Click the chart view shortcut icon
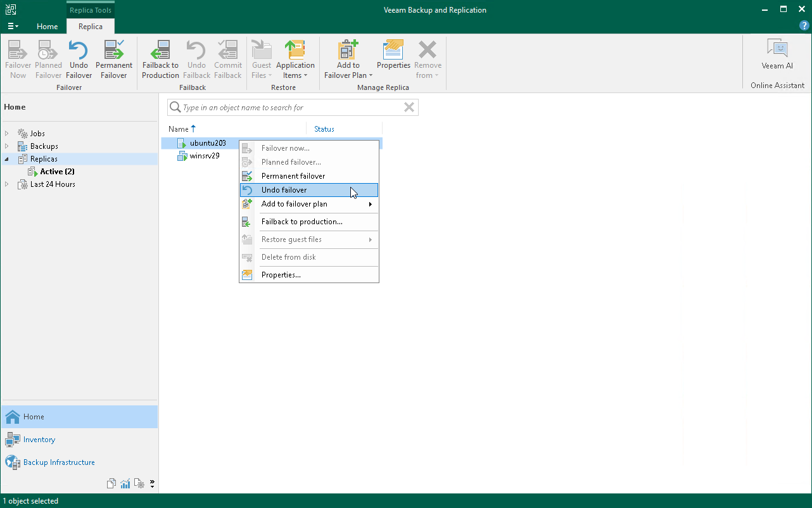 (x=125, y=484)
